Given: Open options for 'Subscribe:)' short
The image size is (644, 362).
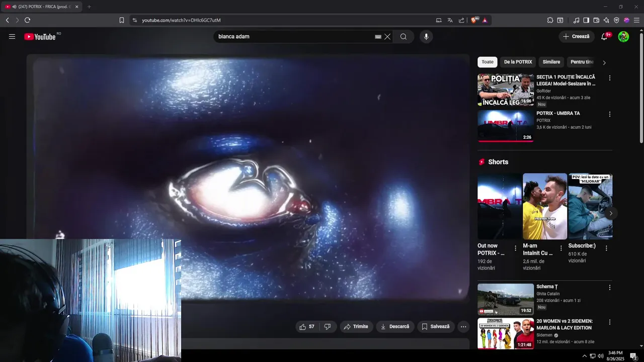Looking at the screenshot, I should (606, 248).
